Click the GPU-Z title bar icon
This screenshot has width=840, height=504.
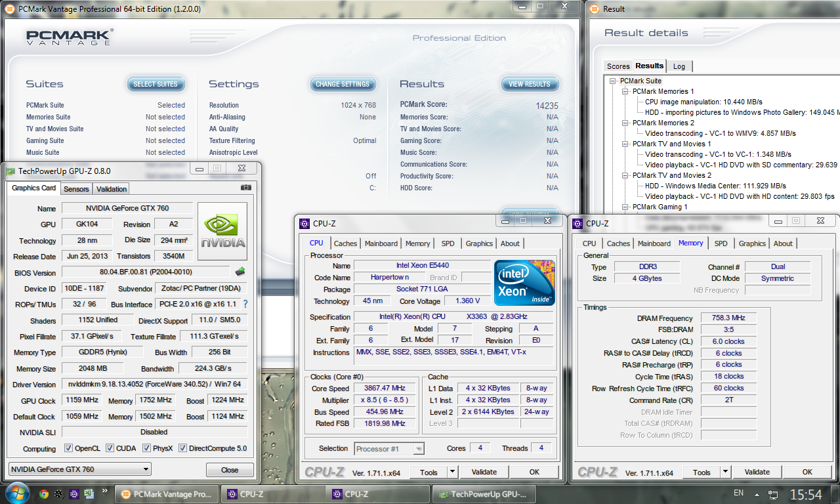point(10,171)
